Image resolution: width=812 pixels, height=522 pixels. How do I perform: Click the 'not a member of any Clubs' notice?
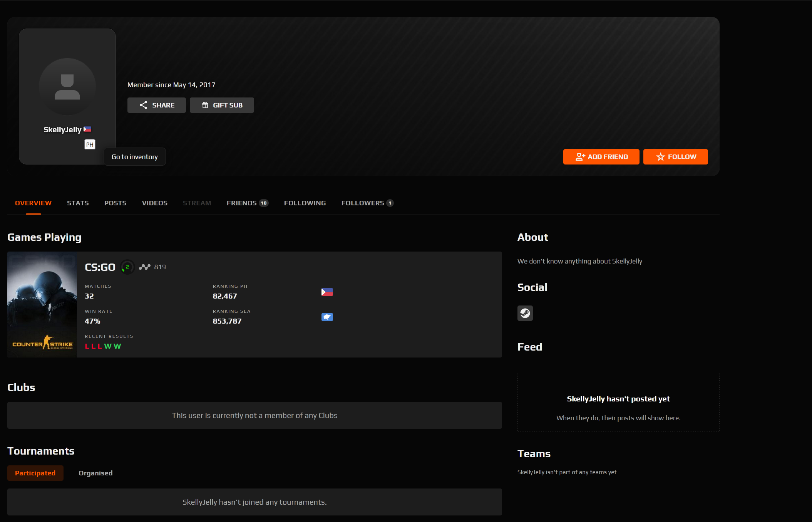tap(254, 415)
